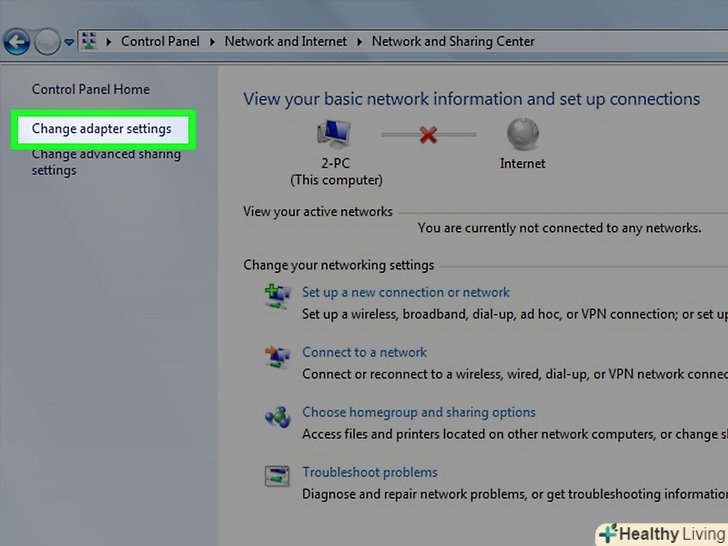Click the Internet globe icon
The image size is (728, 546).
523,134
